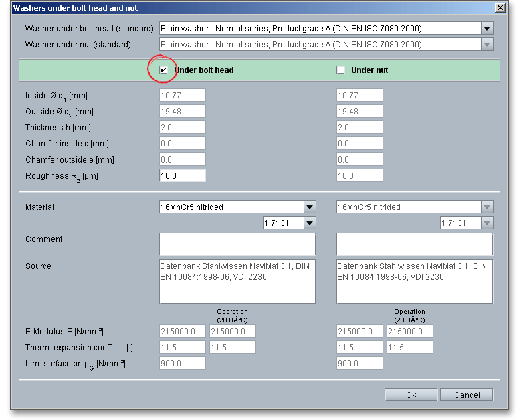519x420 pixels.
Task: Click the OK button
Action: pos(411,395)
